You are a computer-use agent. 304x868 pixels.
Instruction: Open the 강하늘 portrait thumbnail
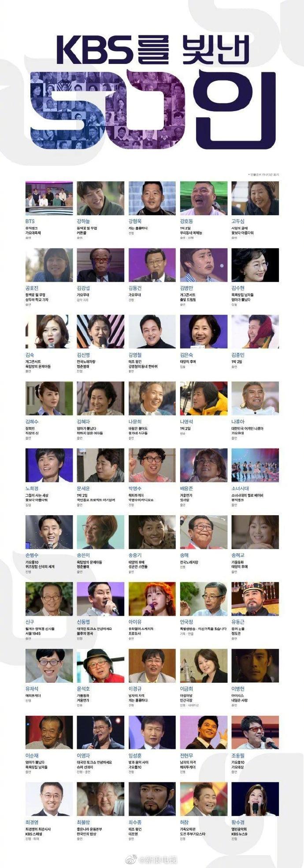pyautogui.click(x=100, y=198)
